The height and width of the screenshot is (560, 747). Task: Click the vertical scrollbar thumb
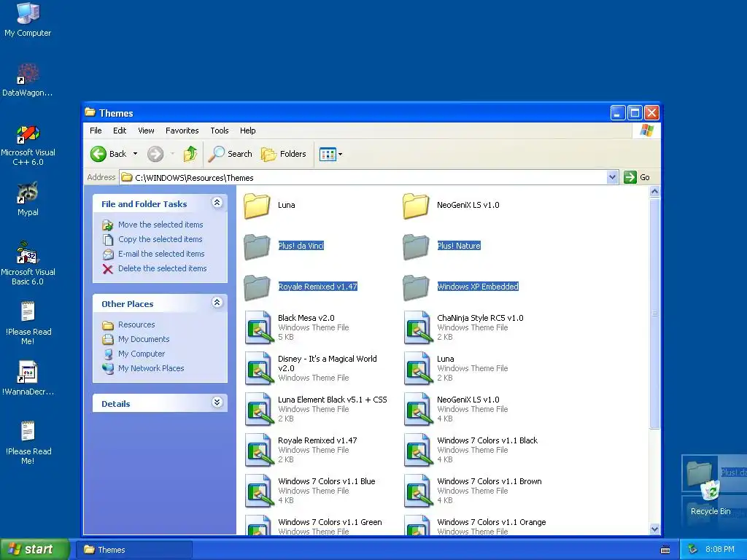(654, 314)
